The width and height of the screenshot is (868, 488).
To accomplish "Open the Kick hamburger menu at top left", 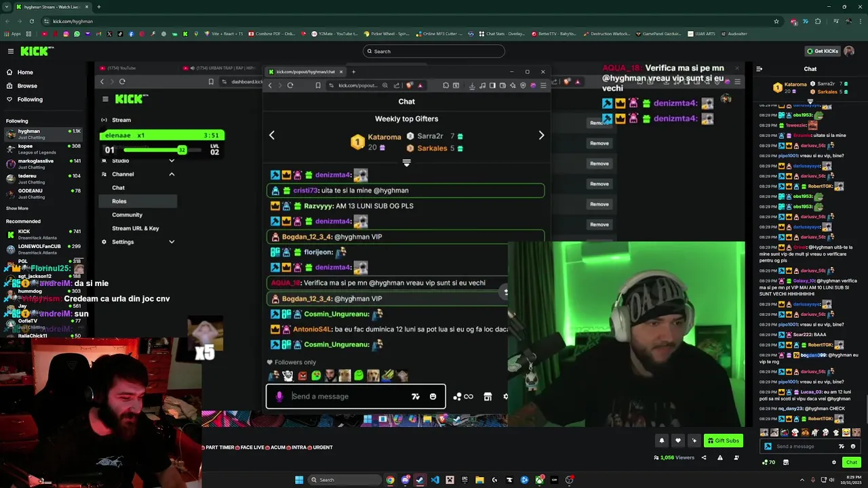I will (x=10, y=51).
